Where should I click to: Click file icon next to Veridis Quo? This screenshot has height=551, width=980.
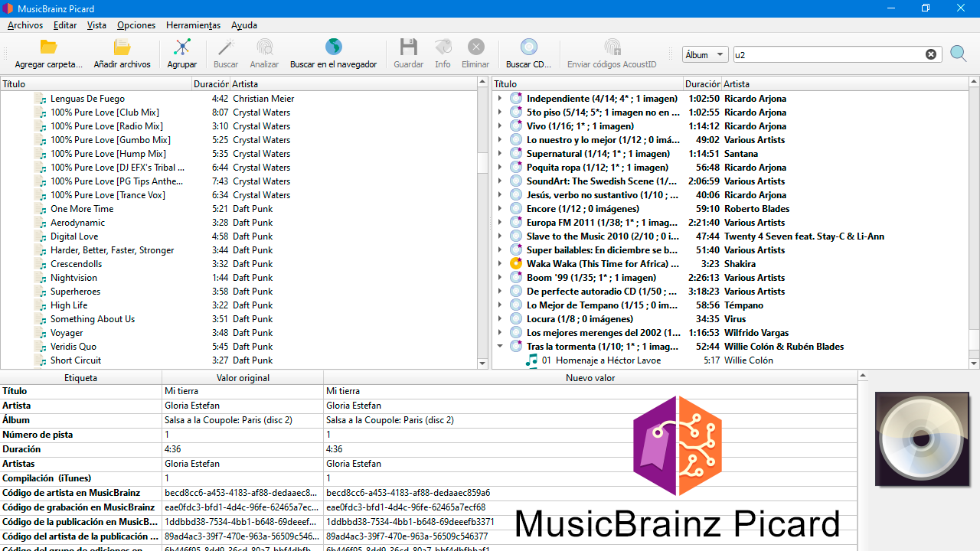coord(42,347)
